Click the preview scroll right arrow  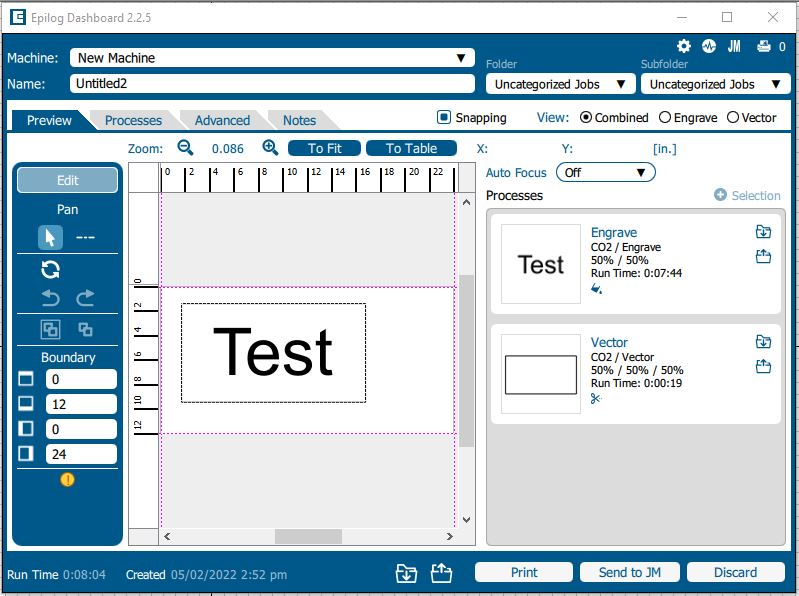(x=449, y=536)
